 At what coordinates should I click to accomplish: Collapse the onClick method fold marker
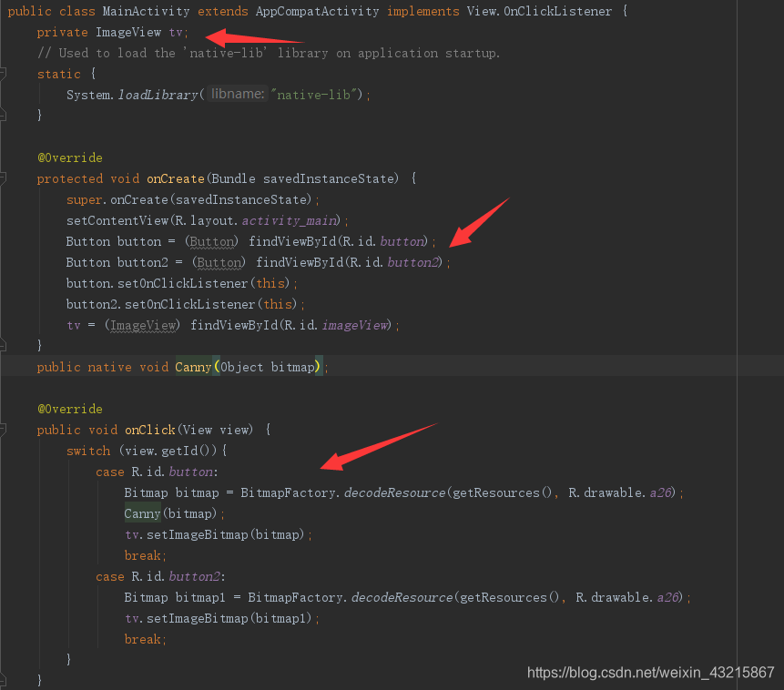tap(3, 429)
